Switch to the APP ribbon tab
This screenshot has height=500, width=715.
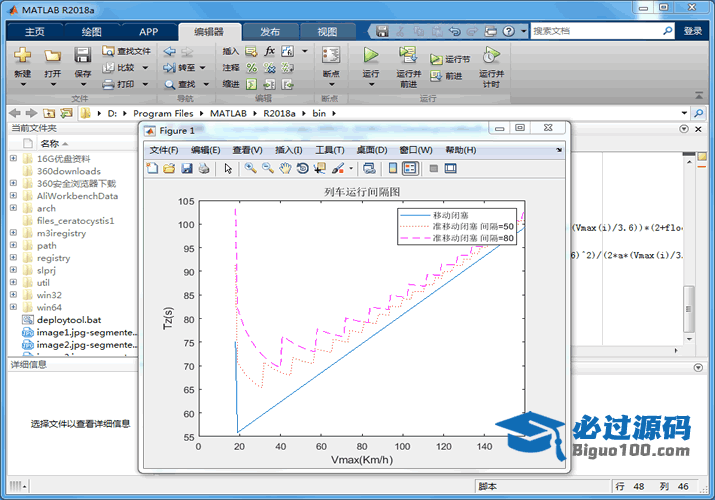149,32
